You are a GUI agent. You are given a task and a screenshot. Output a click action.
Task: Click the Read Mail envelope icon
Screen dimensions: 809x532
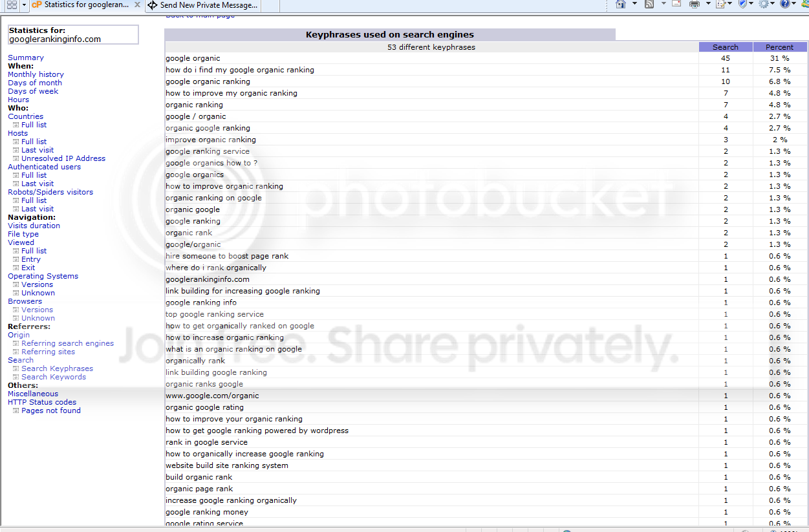(x=676, y=4)
